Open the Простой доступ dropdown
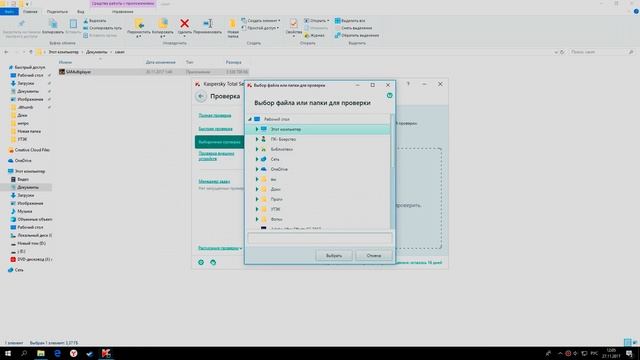 click(260, 28)
